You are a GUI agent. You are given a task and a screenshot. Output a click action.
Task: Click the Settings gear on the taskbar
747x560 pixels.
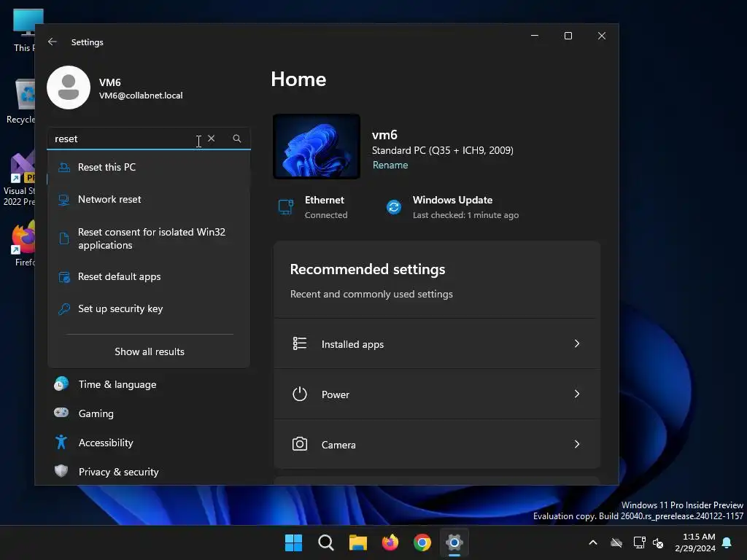click(x=454, y=542)
